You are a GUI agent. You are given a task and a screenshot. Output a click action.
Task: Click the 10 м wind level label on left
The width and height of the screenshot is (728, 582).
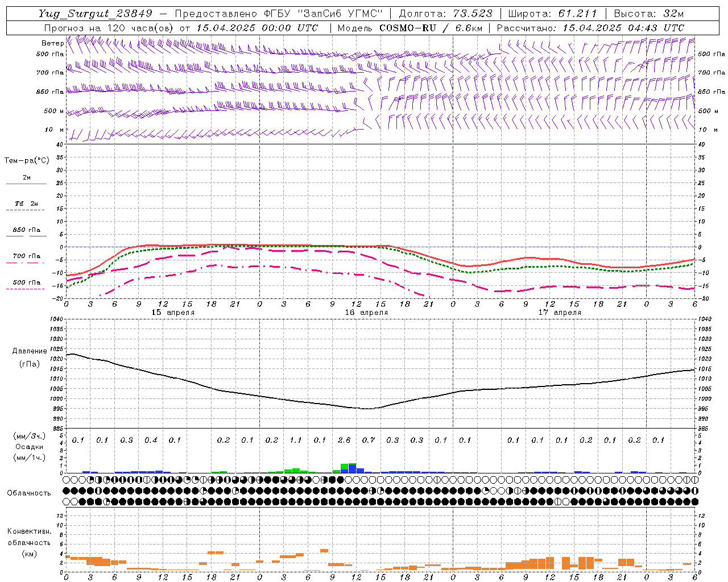click(54, 130)
